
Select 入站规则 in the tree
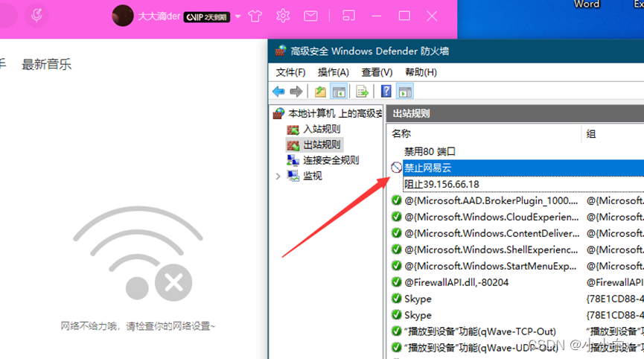pos(322,129)
